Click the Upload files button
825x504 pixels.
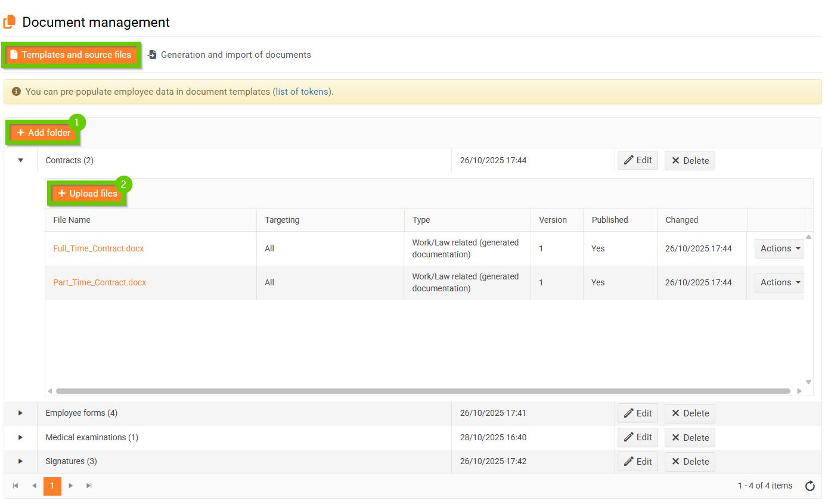[x=88, y=194]
